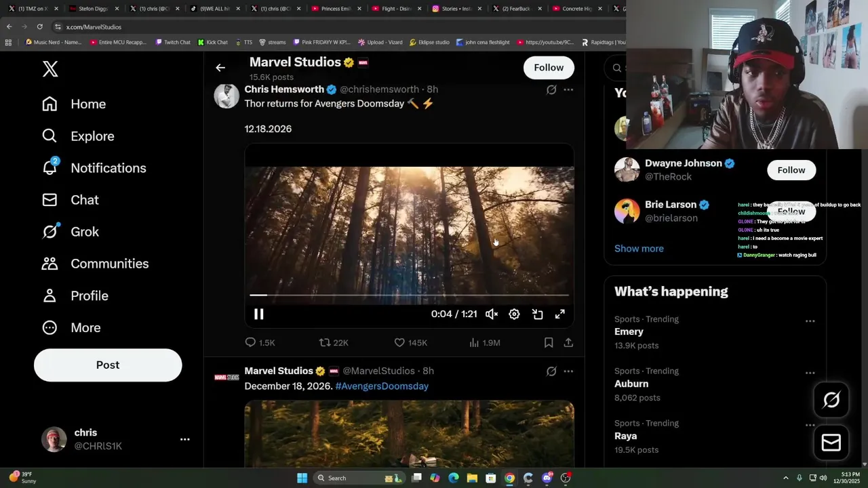Image resolution: width=868 pixels, height=488 pixels.
Task: Open Windows Start menu
Action: point(302,478)
